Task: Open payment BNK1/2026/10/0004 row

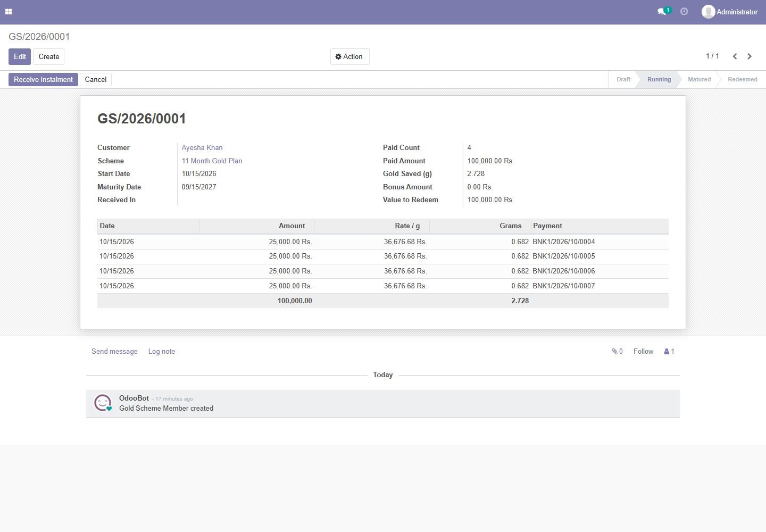Action: point(383,242)
